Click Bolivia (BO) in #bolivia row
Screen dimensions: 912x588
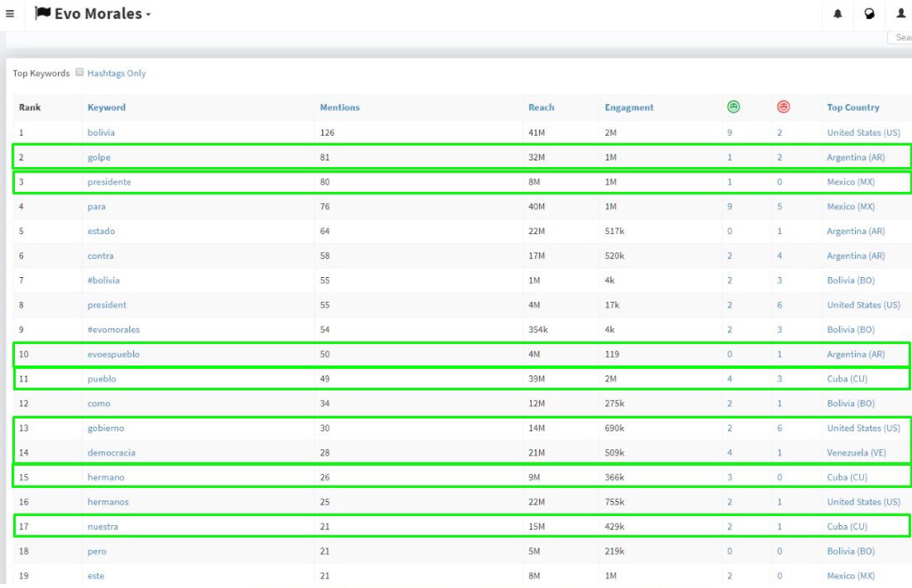[x=850, y=280]
